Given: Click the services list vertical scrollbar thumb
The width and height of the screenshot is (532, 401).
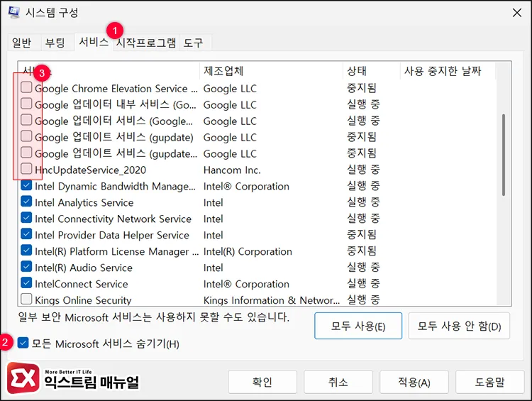Looking at the screenshot, I should coord(504,155).
